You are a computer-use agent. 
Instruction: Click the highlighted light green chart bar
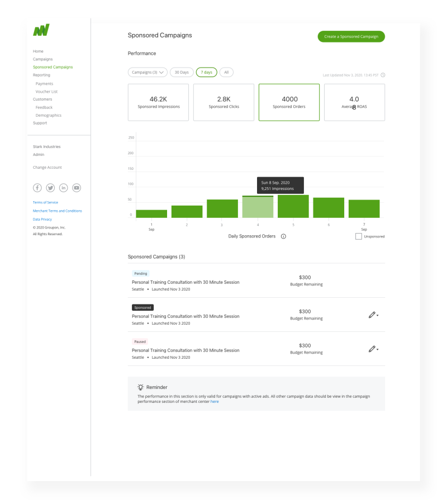point(258,207)
